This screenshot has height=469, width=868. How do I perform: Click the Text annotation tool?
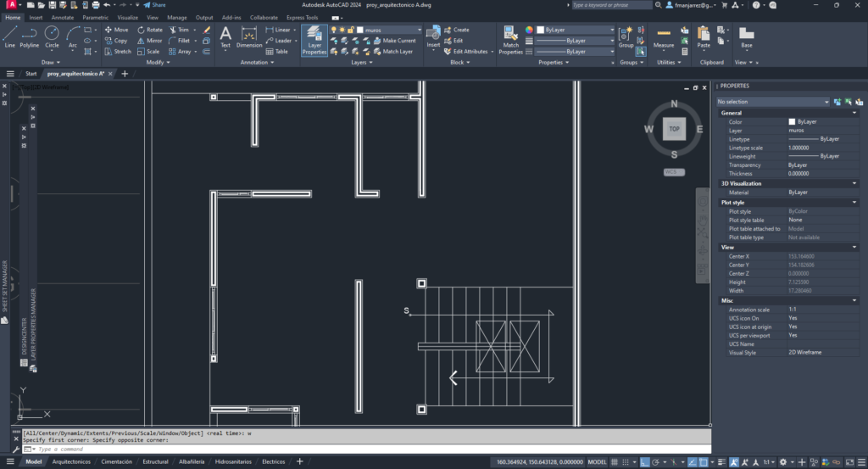[225, 37]
